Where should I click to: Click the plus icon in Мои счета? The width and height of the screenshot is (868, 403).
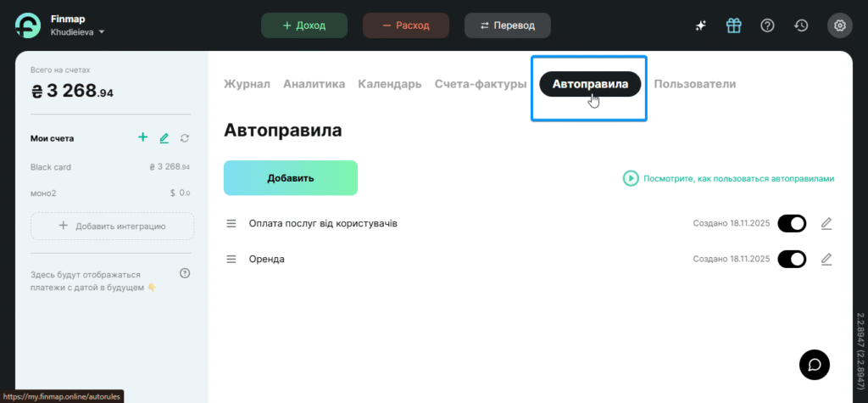142,137
